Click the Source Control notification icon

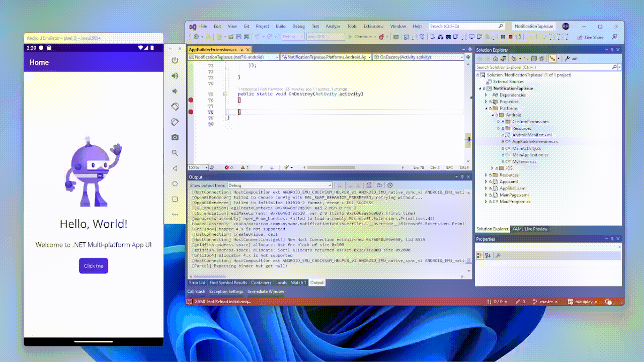point(607,302)
